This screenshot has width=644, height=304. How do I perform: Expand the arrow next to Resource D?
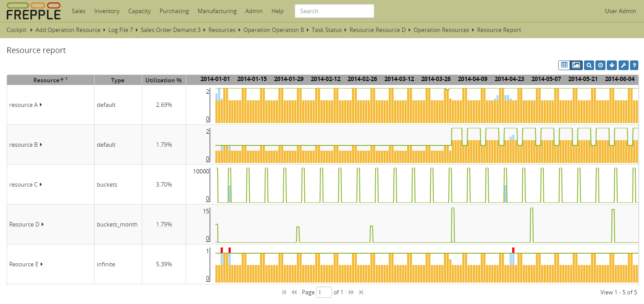click(x=42, y=224)
